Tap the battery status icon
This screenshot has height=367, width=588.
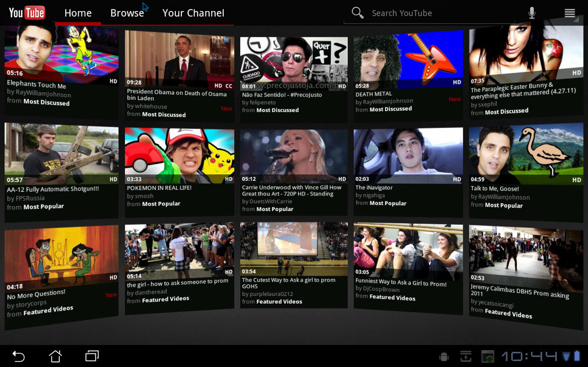577,356
